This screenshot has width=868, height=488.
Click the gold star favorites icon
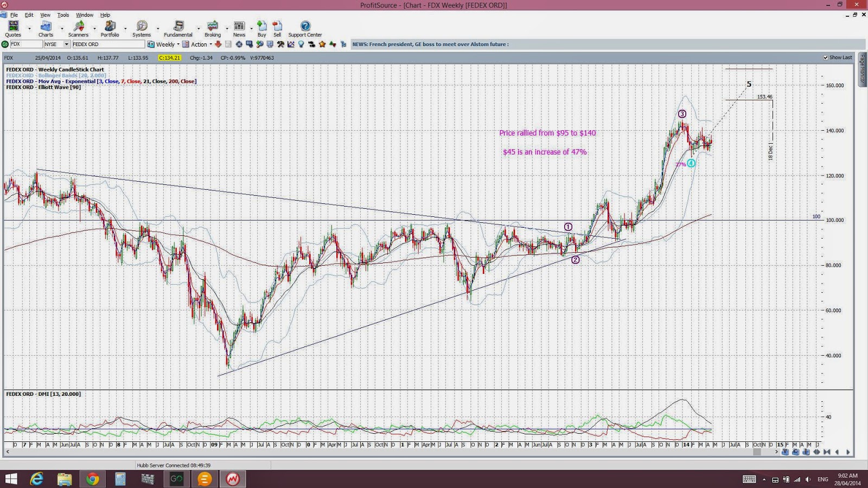[x=322, y=44]
